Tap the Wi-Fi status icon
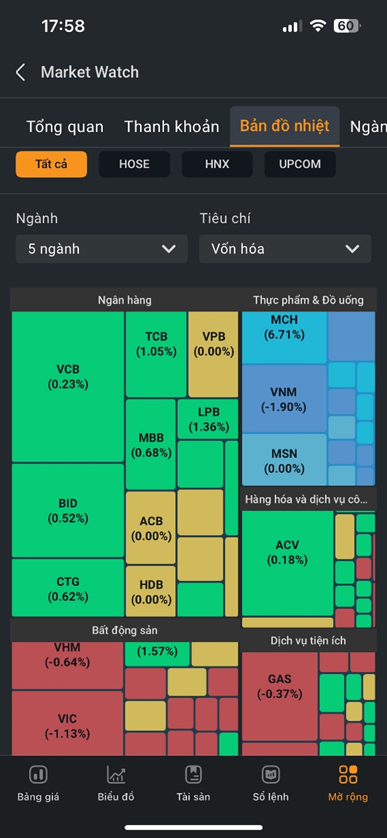The height and width of the screenshot is (838, 387). tap(318, 26)
